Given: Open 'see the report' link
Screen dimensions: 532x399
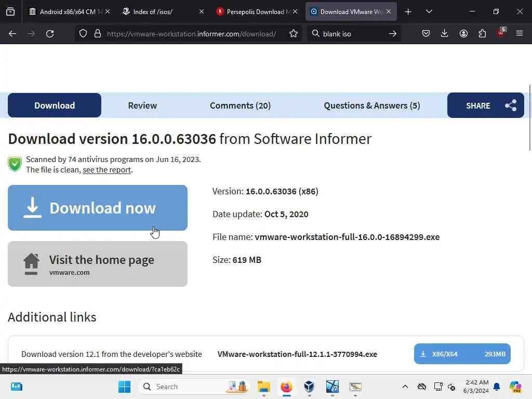Looking at the screenshot, I should 107,170.
